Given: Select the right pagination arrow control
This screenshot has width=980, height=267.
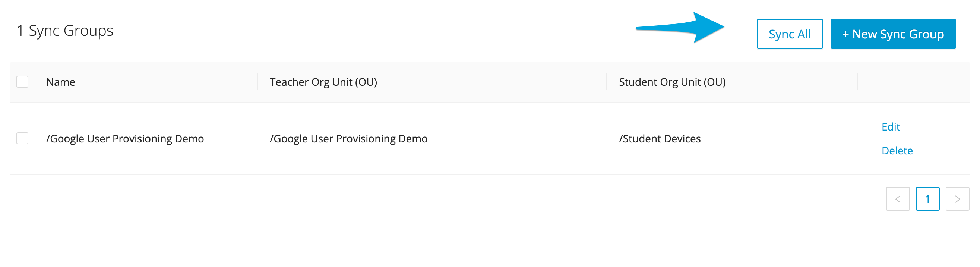Looking at the screenshot, I should tap(958, 198).
